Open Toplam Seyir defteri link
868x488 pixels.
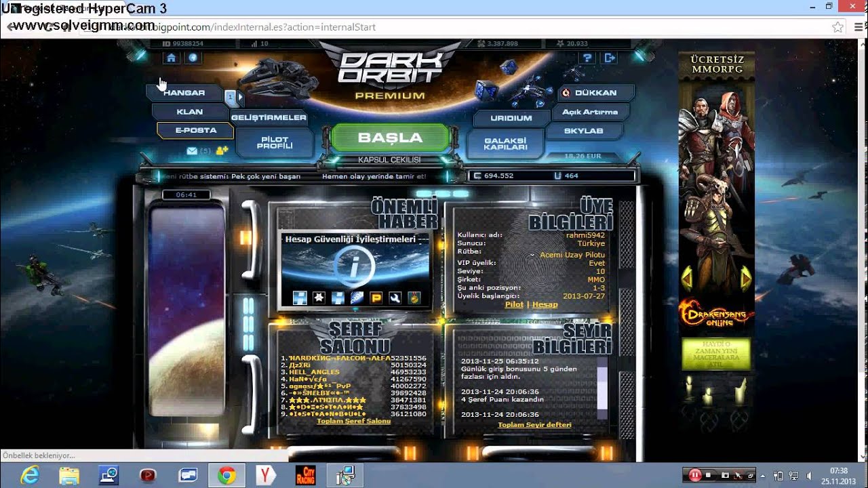click(x=534, y=425)
